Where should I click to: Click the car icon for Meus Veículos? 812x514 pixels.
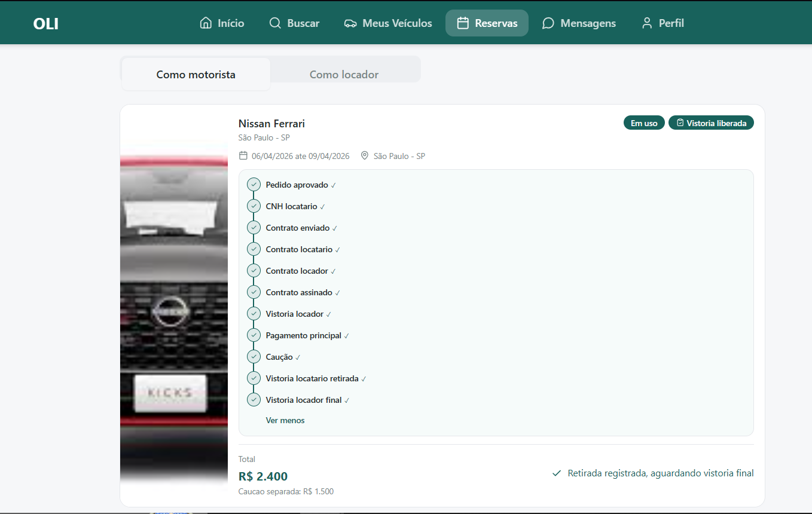(x=350, y=23)
